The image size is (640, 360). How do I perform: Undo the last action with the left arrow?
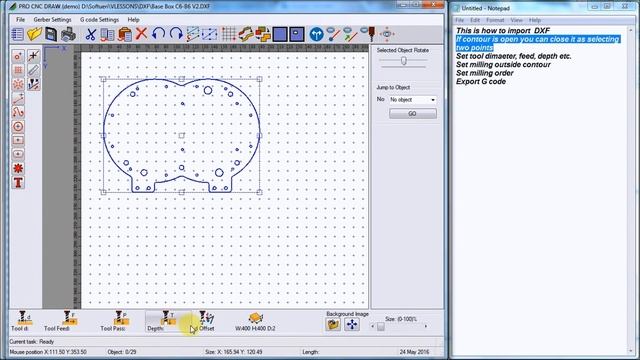158,34
